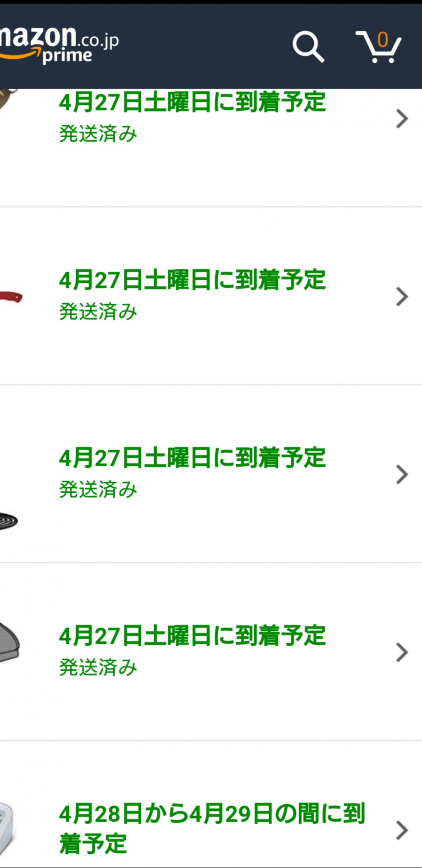The height and width of the screenshot is (868, 422).
Task: Expand the chevron beside the red knife order
Action: [x=402, y=297]
